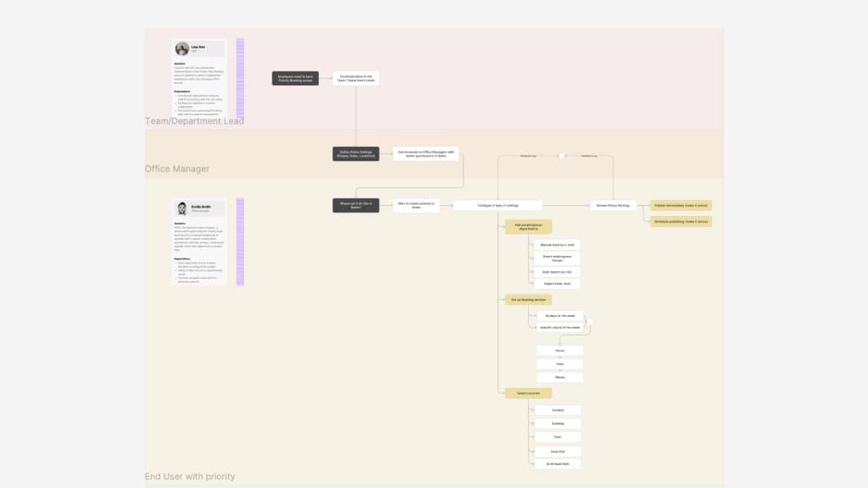Select the "Team/Department Lead" swimlane label

(x=193, y=121)
